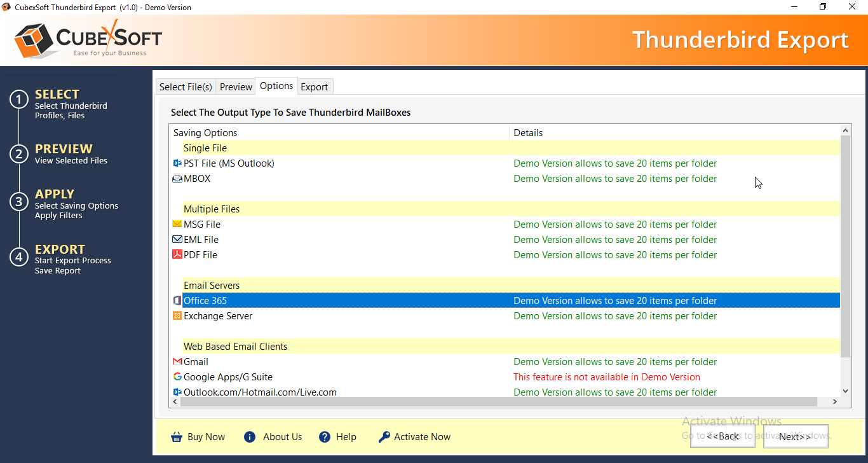
Task: Click the vertical scrollbar thumb
Action: (x=845, y=246)
